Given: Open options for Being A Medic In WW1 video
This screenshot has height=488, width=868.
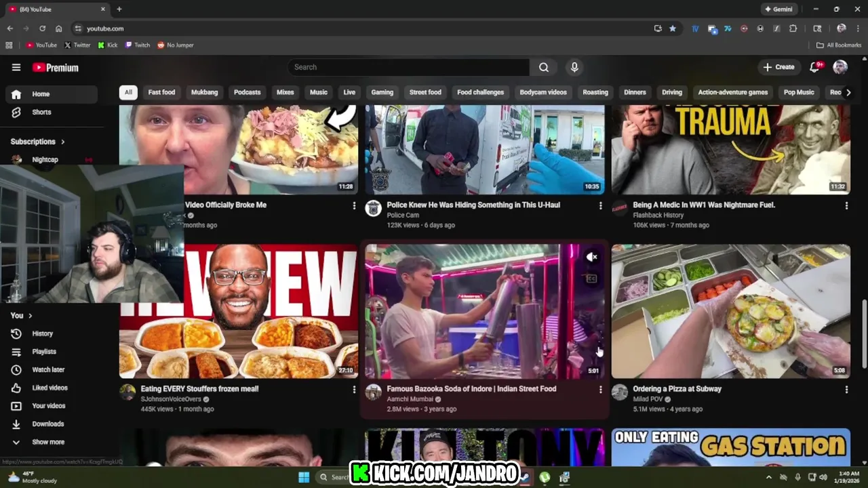Looking at the screenshot, I should tap(846, 205).
